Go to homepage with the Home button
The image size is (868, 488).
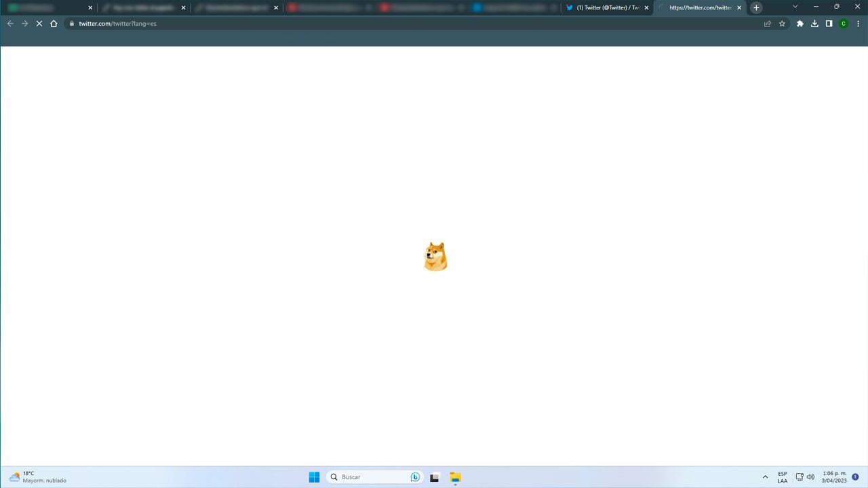pos(54,23)
